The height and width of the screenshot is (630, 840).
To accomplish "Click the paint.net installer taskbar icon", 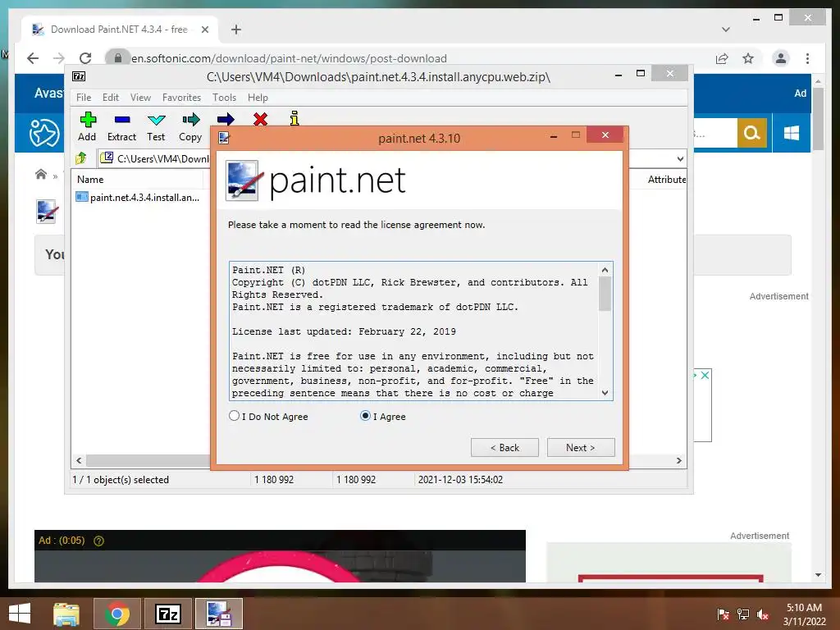I will (x=218, y=614).
